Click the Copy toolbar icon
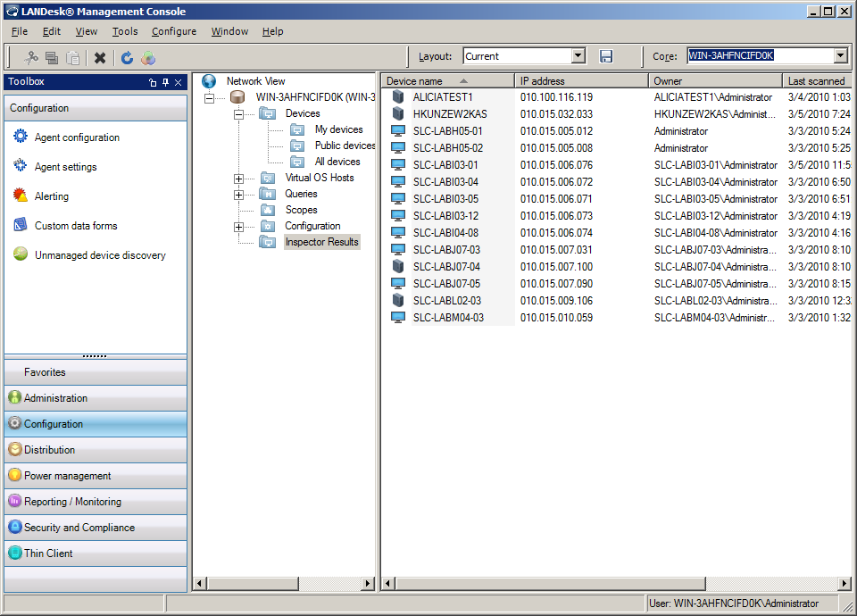Image resolution: width=857 pixels, height=616 pixels. [52, 57]
